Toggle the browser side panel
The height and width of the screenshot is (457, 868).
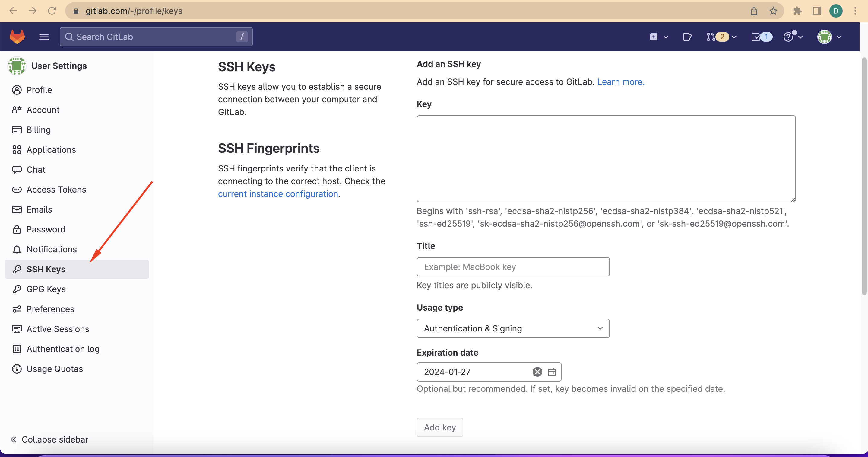(816, 11)
